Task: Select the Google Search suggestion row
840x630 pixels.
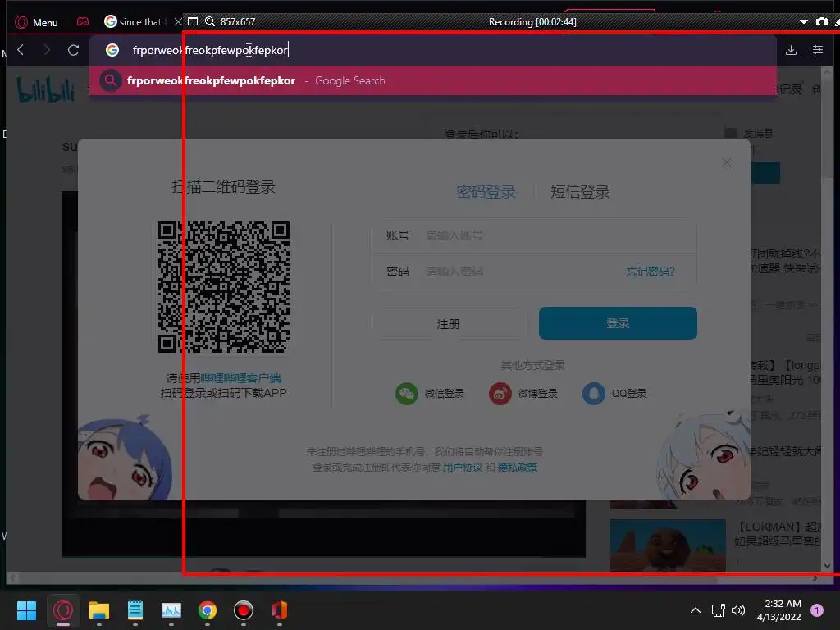Action: pos(433,80)
